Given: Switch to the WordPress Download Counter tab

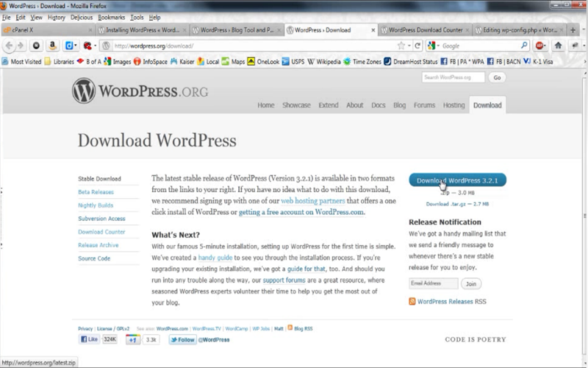Looking at the screenshot, I should tap(426, 30).
